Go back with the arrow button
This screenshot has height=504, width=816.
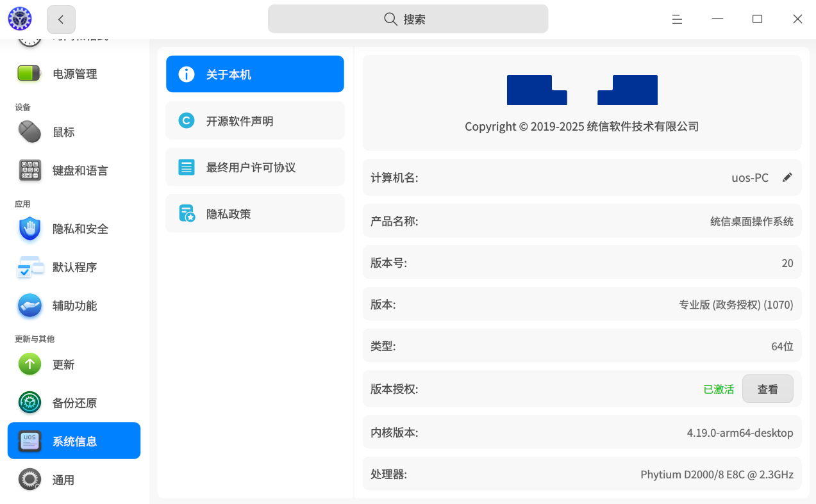click(61, 19)
